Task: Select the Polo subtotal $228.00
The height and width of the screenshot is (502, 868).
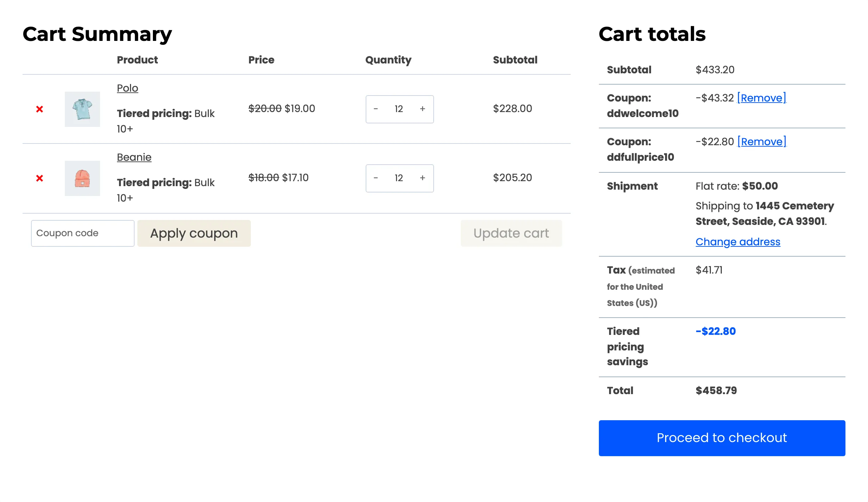Action: pos(513,109)
